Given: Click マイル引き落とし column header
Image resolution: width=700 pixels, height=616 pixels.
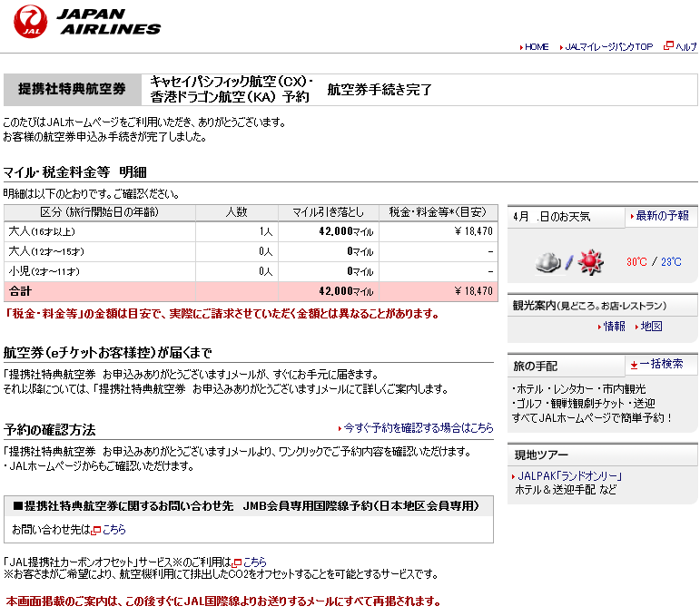Looking at the screenshot, I should [328, 212].
